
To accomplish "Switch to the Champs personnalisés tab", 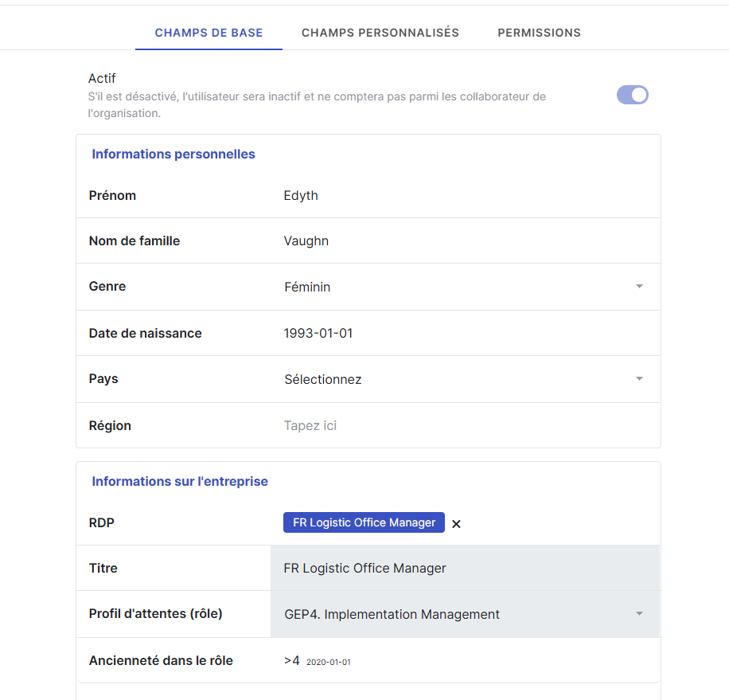I will pos(380,33).
